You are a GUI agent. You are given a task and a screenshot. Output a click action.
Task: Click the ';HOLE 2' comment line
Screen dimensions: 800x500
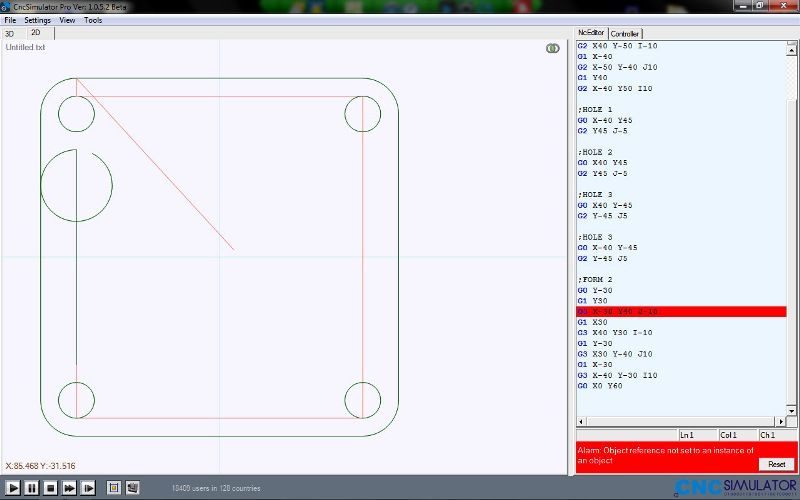594,152
